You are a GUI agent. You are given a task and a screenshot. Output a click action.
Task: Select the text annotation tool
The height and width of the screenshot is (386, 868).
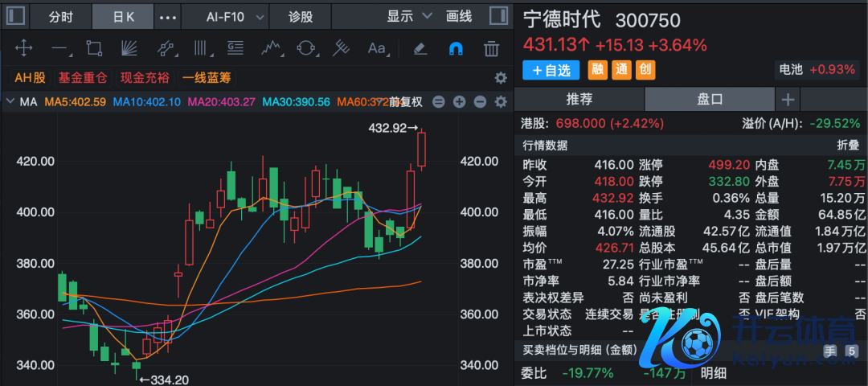(x=376, y=49)
